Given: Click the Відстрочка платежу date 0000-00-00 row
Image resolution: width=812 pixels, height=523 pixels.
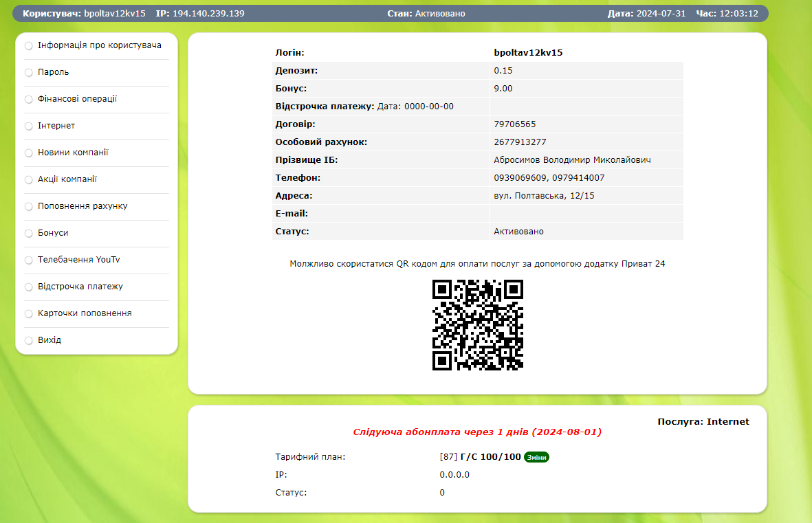Looking at the screenshot, I should 477,106.
